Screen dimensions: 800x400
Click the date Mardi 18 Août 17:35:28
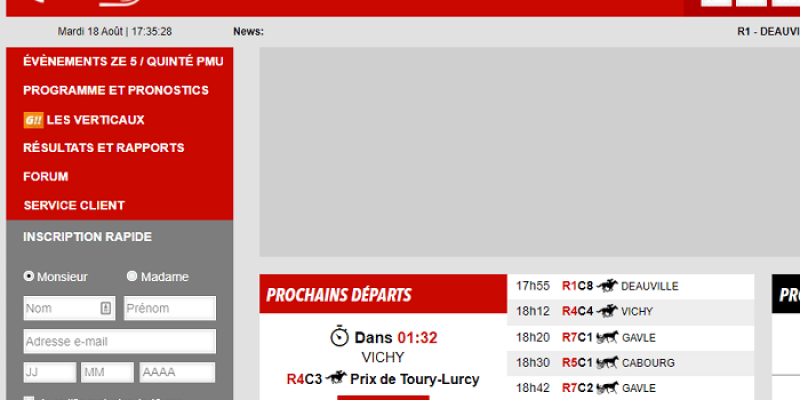coord(115,32)
